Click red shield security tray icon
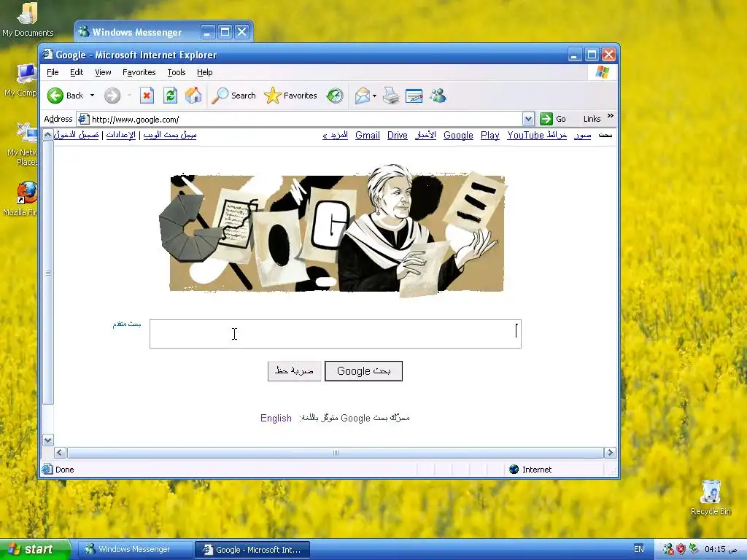Viewport: 747px width, 560px height. tap(681, 550)
